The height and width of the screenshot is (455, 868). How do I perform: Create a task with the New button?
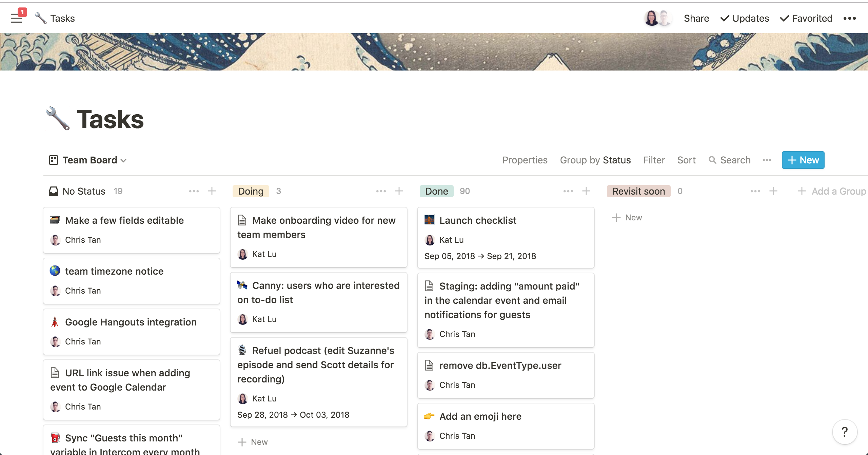(x=803, y=160)
